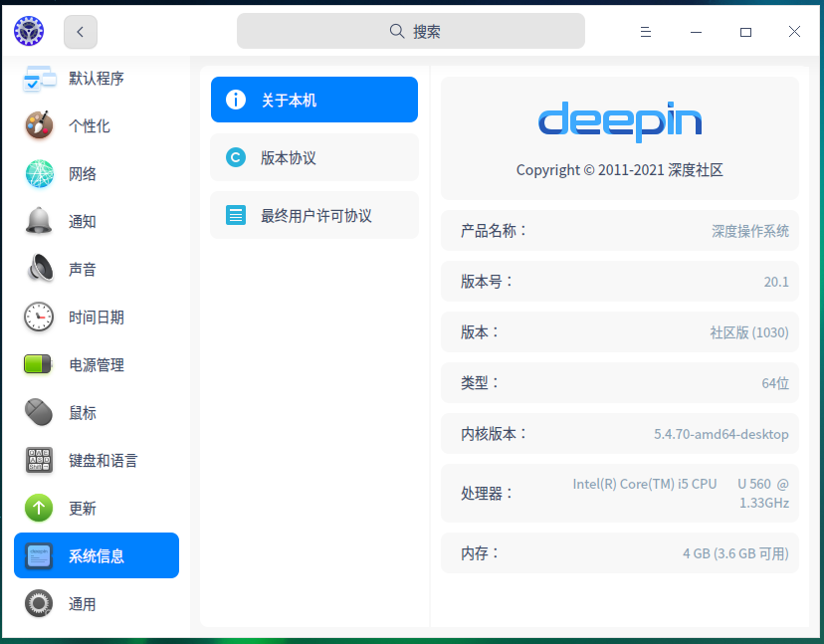Select the 关于本机 tab

(314, 100)
